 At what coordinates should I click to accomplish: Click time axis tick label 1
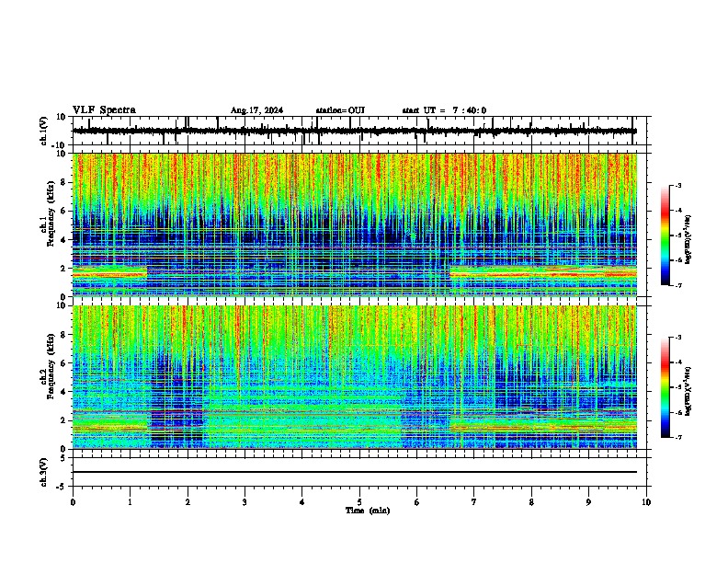[130, 502]
